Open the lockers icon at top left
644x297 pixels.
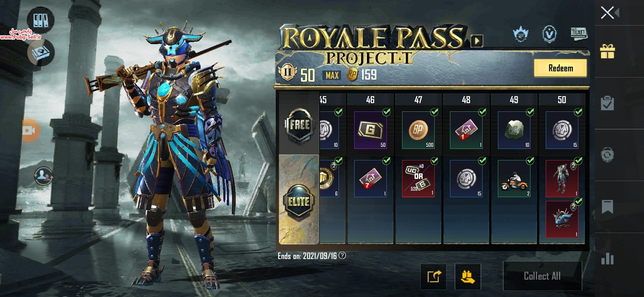click(40, 20)
